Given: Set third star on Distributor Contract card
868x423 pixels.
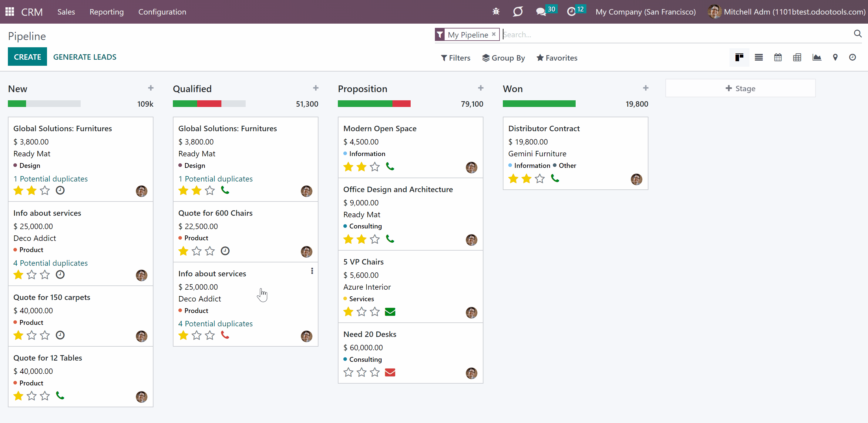Looking at the screenshot, I should [x=540, y=178].
